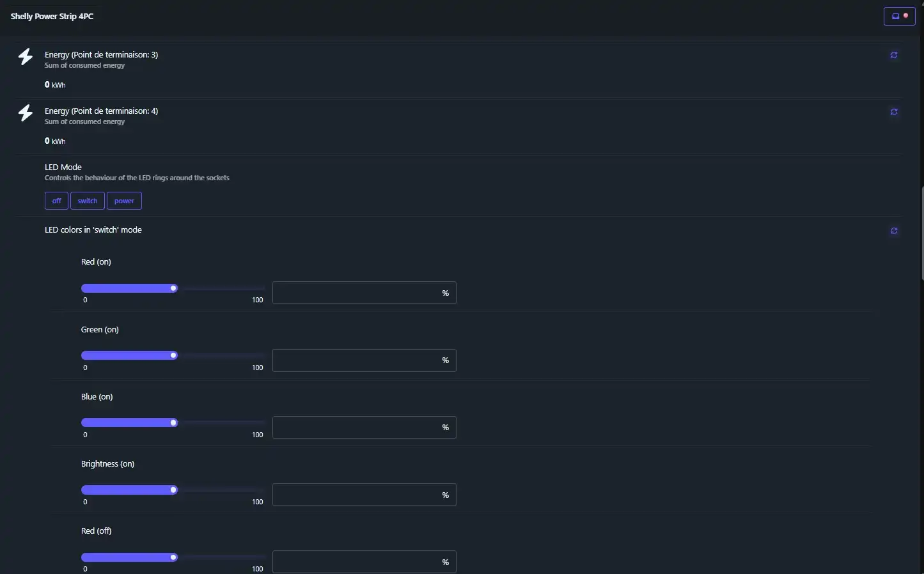The image size is (924, 574).
Task: Click into the Blue (on) percent field
Action: tap(356, 428)
